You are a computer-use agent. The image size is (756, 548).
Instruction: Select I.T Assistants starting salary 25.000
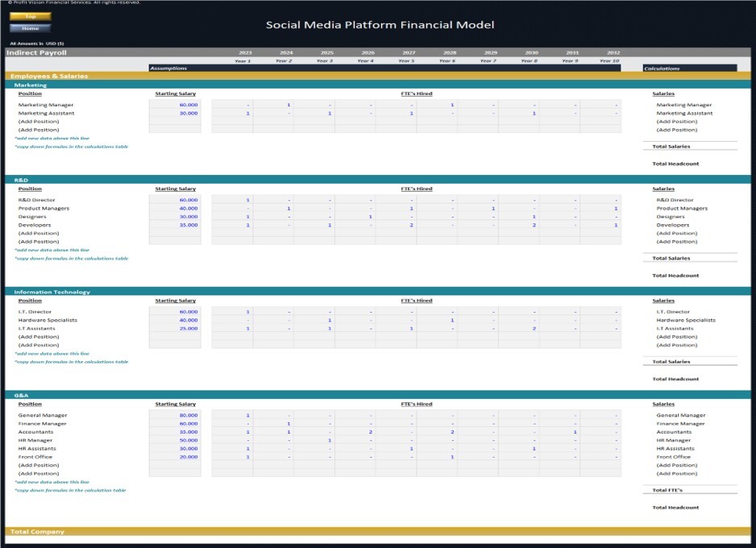tap(175, 328)
